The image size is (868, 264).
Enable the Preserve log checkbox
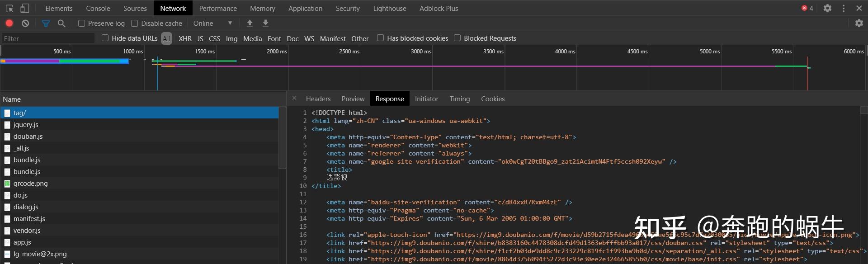[82, 23]
